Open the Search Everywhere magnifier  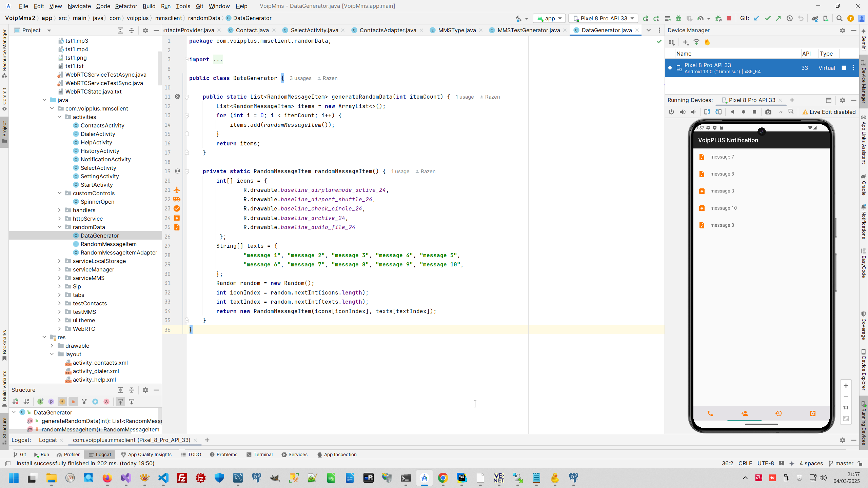tap(839, 18)
